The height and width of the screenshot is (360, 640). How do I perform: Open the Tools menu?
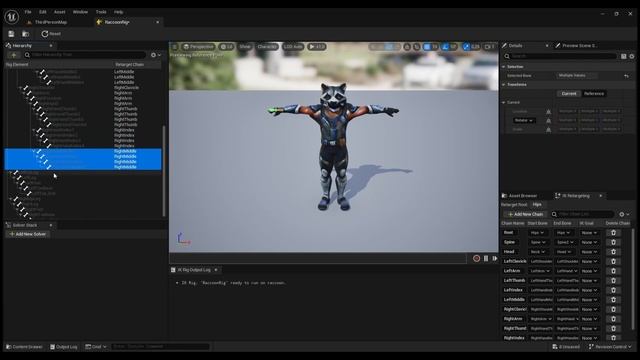pos(101,12)
